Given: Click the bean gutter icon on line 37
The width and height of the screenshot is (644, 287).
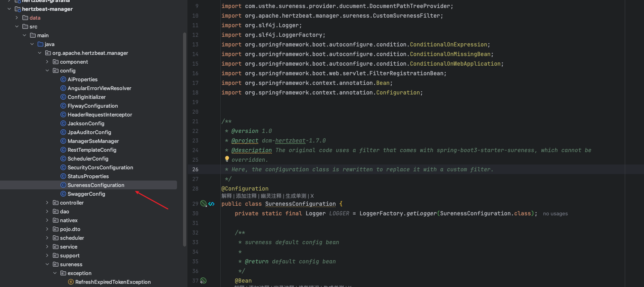Looking at the screenshot, I should coord(203,281).
